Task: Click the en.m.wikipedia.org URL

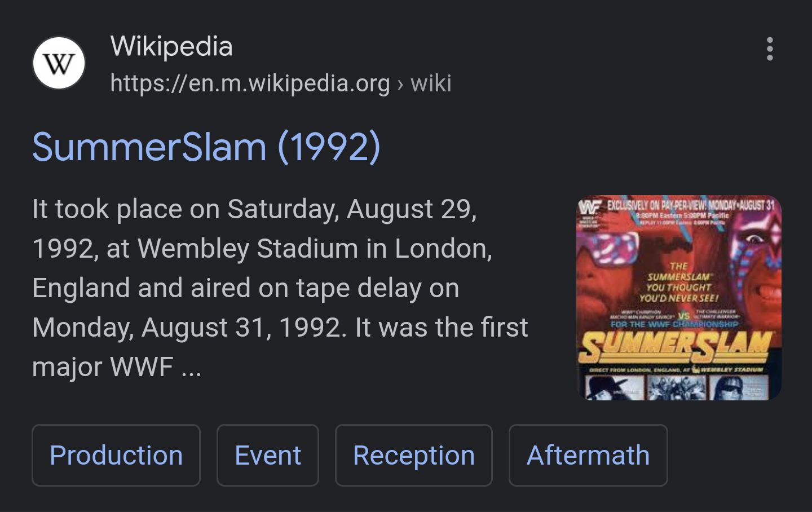Action: (250, 83)
